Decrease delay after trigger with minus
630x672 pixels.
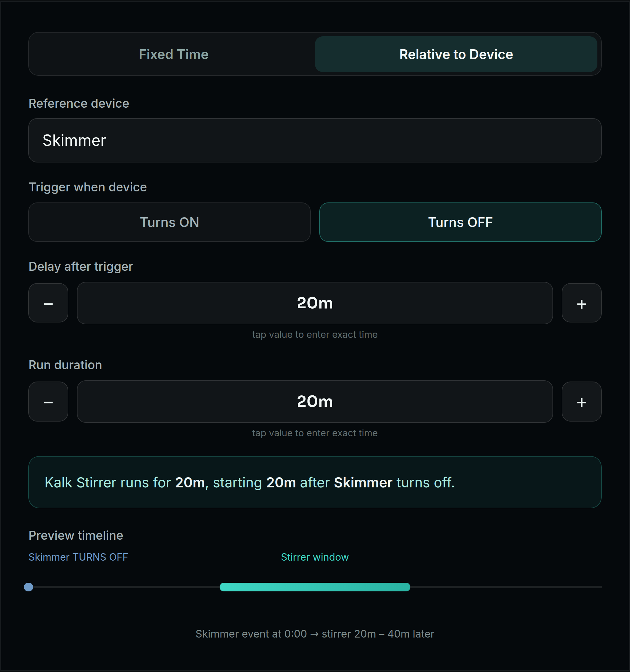(x=48, y=303)
